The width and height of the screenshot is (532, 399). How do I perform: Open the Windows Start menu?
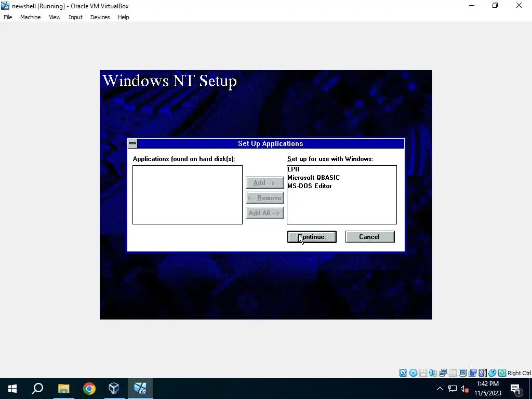(x=12, y=389)
